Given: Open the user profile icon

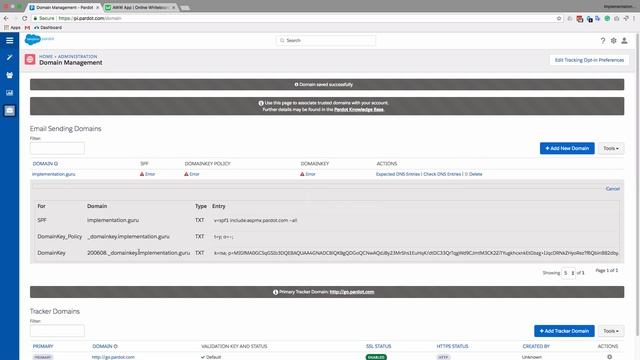Looking at the screenshot, I should tap(624, 40).
